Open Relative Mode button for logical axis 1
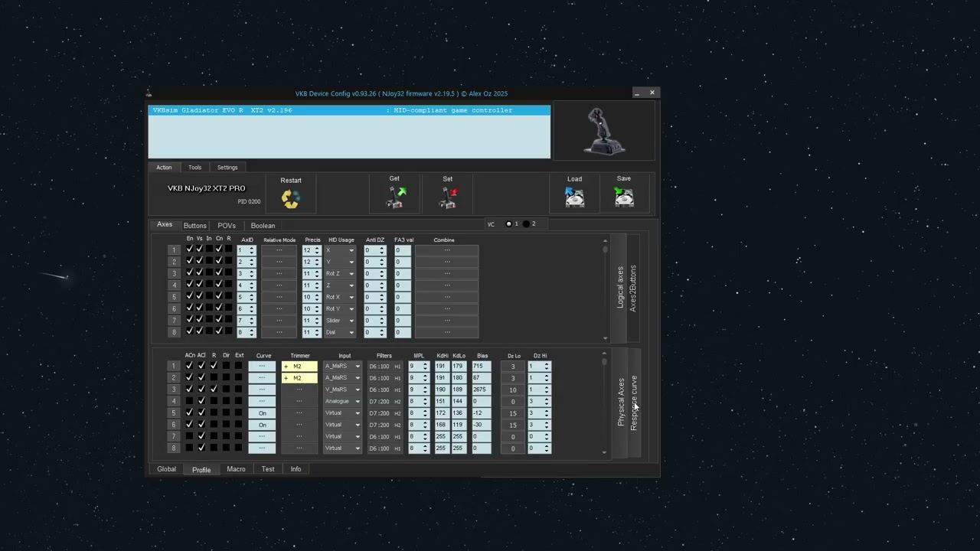 [x=279, y=250]
